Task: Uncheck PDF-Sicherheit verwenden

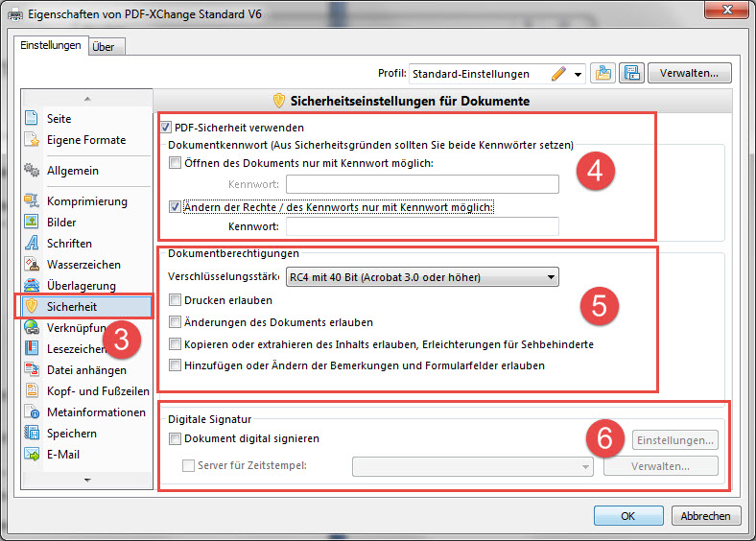Action: pyautogui.click(x=165, y=128)
